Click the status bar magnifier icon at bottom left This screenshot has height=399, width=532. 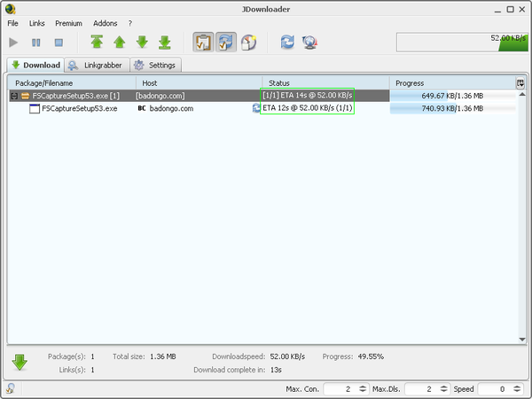pyautogui.click(x=11, y=388)
